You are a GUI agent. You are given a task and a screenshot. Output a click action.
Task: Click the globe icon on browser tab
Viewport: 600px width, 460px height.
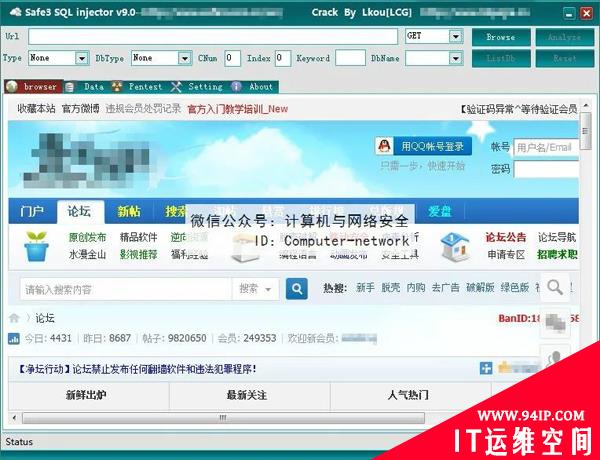pyautogui.click(x=12, y=87)
